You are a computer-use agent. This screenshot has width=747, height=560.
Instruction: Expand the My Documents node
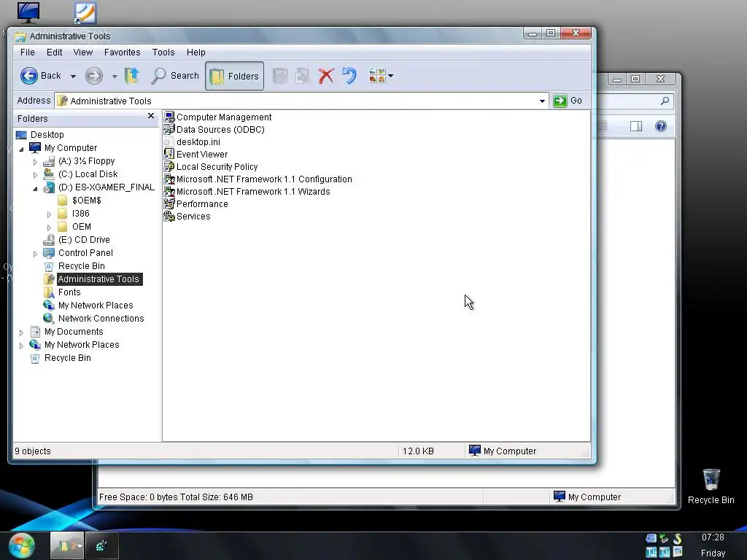pyautogui.click(x=21, y=332)
